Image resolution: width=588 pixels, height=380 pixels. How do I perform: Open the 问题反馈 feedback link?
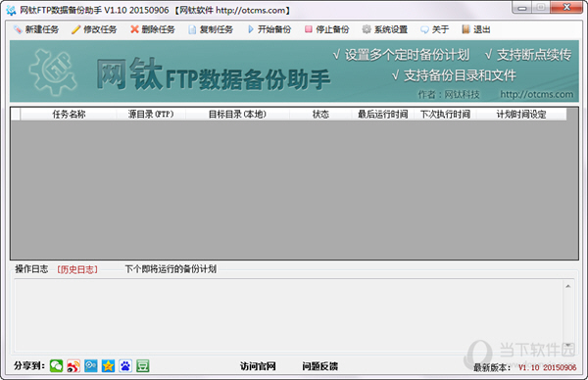pyautogui.click(x=320, y=366)
